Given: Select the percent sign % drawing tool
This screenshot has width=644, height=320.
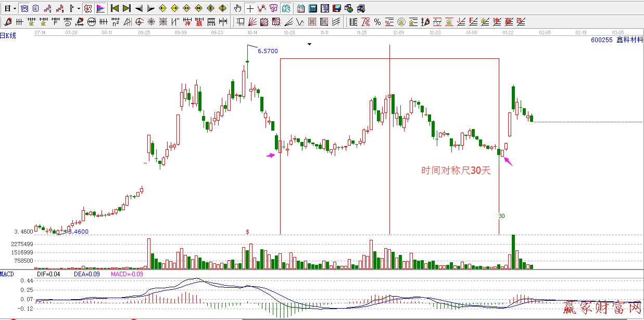Looking at the screenshot, I should pyautogui.click(x=377, y=22).
